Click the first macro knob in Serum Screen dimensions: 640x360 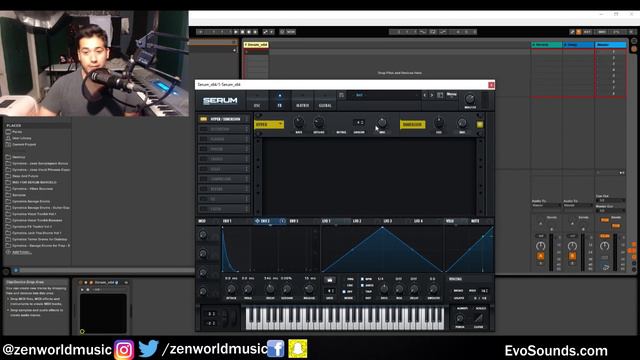[x=203, y=235]
